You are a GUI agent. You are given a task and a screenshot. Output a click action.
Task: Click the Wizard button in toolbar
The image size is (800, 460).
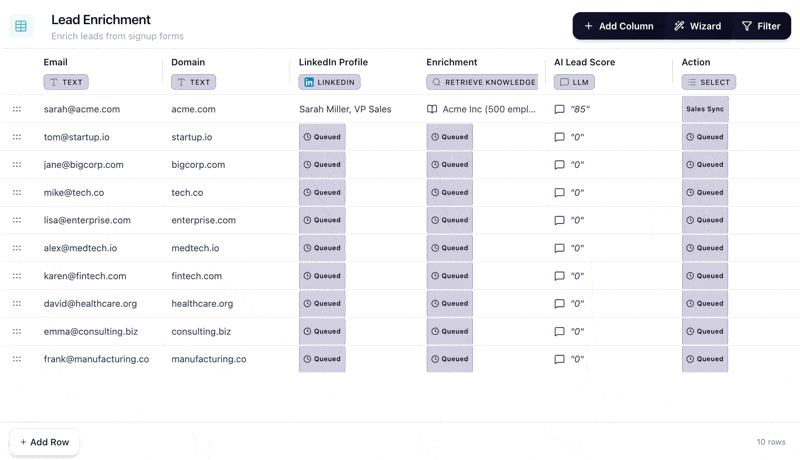point(697,26)
